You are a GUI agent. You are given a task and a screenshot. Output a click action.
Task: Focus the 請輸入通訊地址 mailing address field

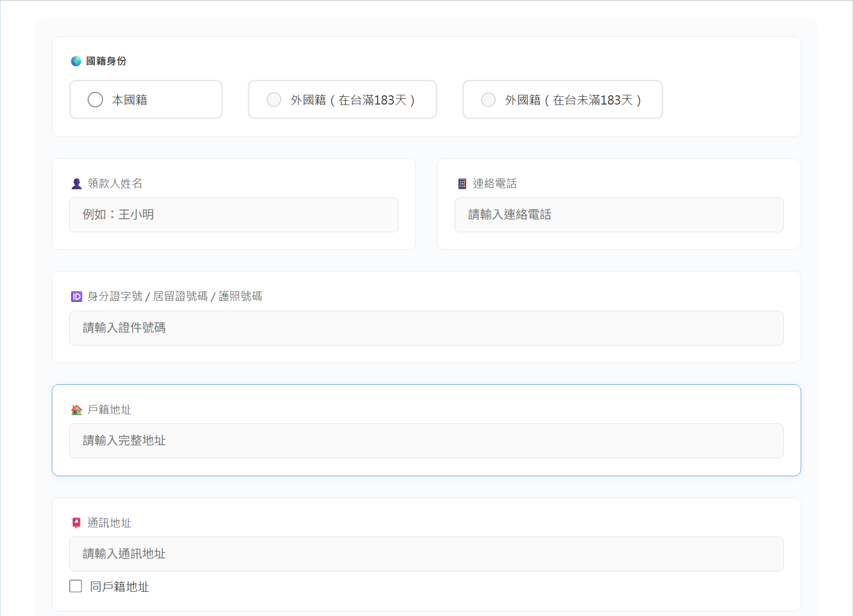pyautogui.click(x=426, y=554)
